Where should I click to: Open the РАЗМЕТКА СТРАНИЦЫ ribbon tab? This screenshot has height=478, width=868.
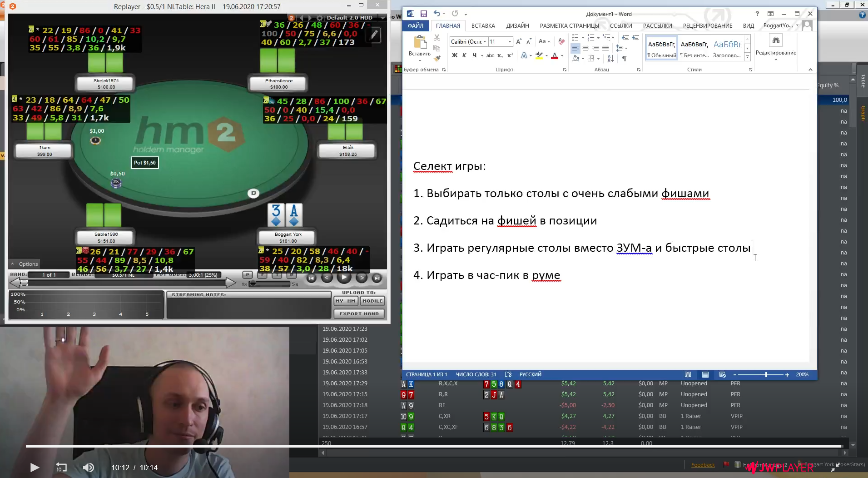(x=569, y=25)
